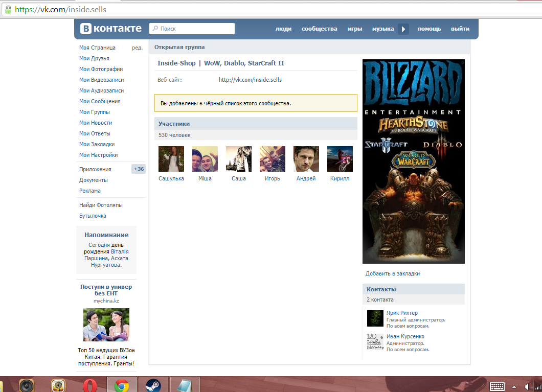Click the mychina.kz ad domain
Viewport: 542px width, 392px height.
coord(106,301)
